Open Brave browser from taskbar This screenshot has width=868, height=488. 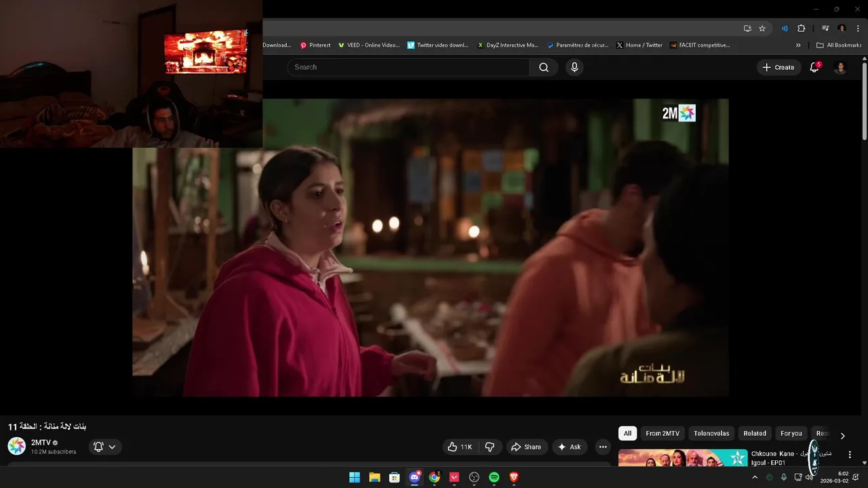click(x=513, y=477)
